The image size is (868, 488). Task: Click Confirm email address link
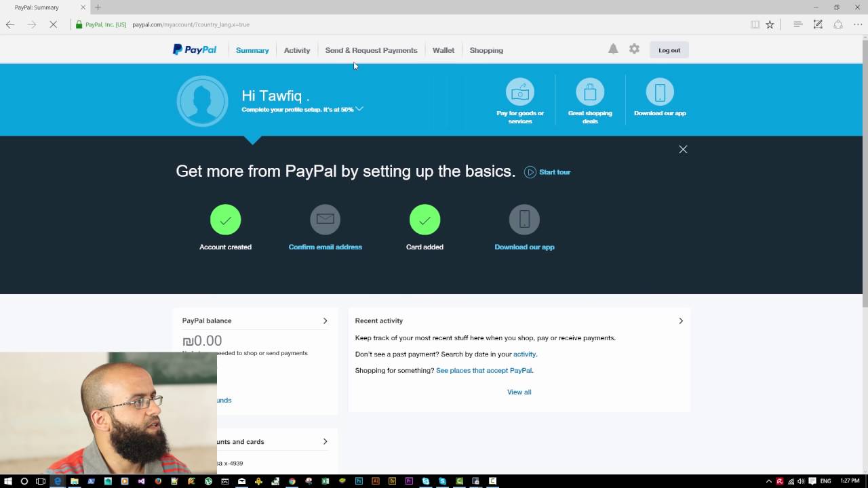click(x=325, y=247)
